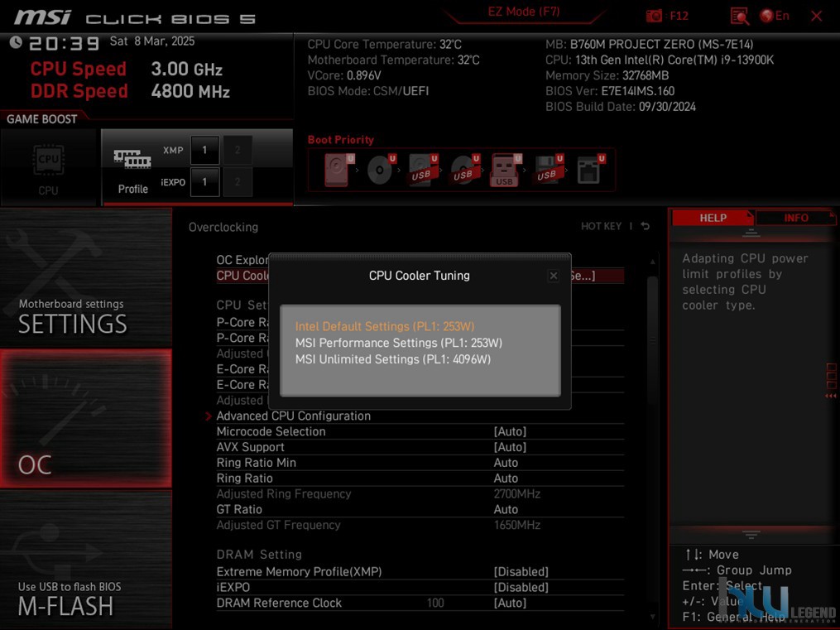Click the back arrow next to HOT KEY
This screenshot has height=630, width=840.
(x=645, y=226)
